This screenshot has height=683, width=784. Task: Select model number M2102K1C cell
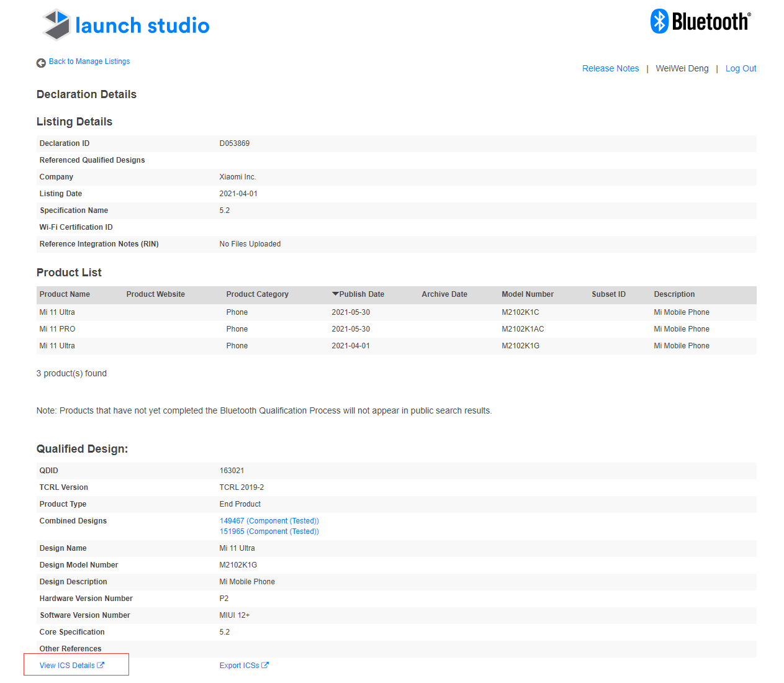[x=520, y=312]
